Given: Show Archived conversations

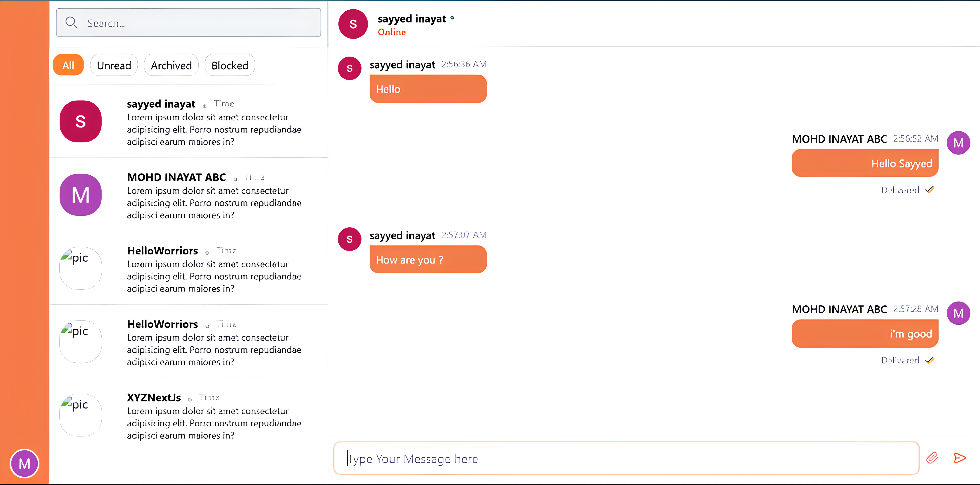Looking at the screenshot, I should point(171,65).
